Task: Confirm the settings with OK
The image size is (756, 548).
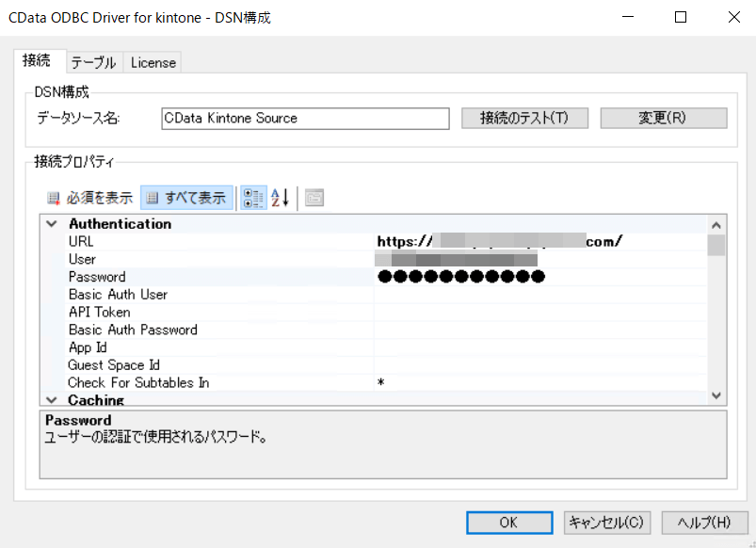Action: coord(509,523)
